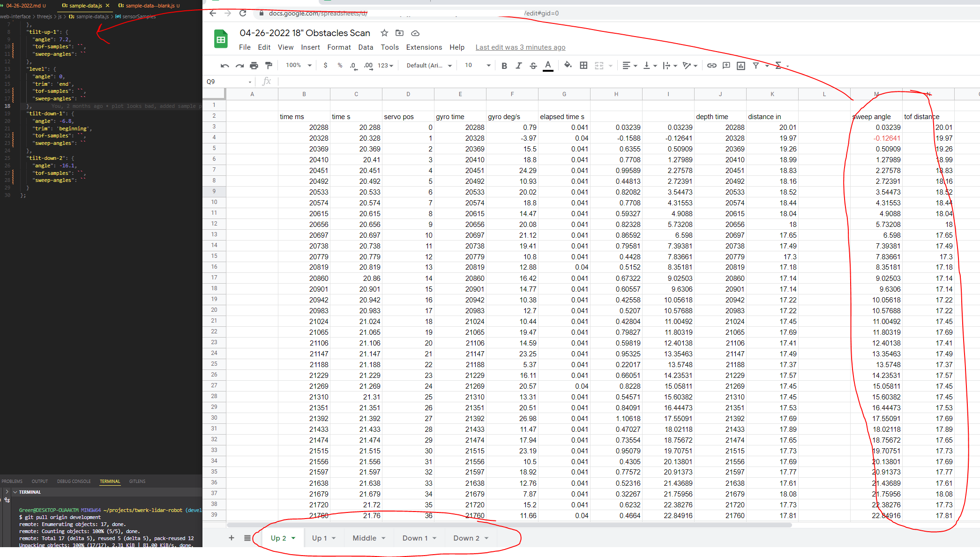Screen dimensions: 980x557
Task: Click the browser Back arrow
Action: pyautogui.click(x=213, y=13)
